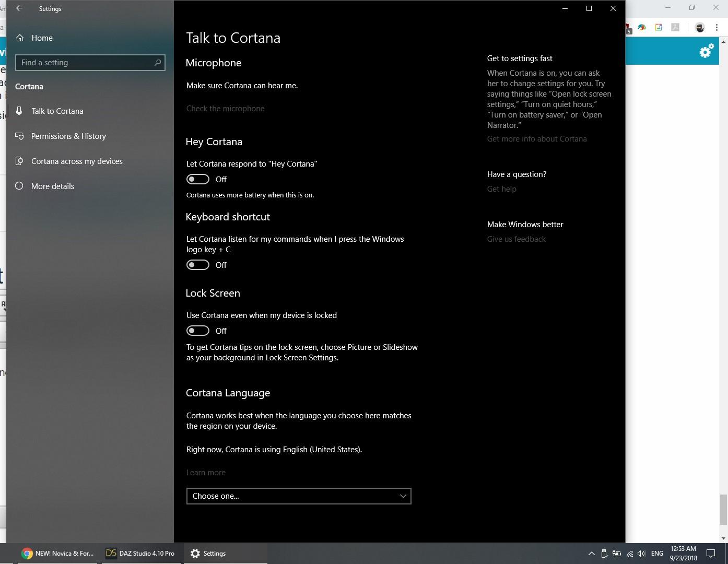Click the Chrome extension icon with badge 5
The image size is (728, 564).
[x=628, y=28]
